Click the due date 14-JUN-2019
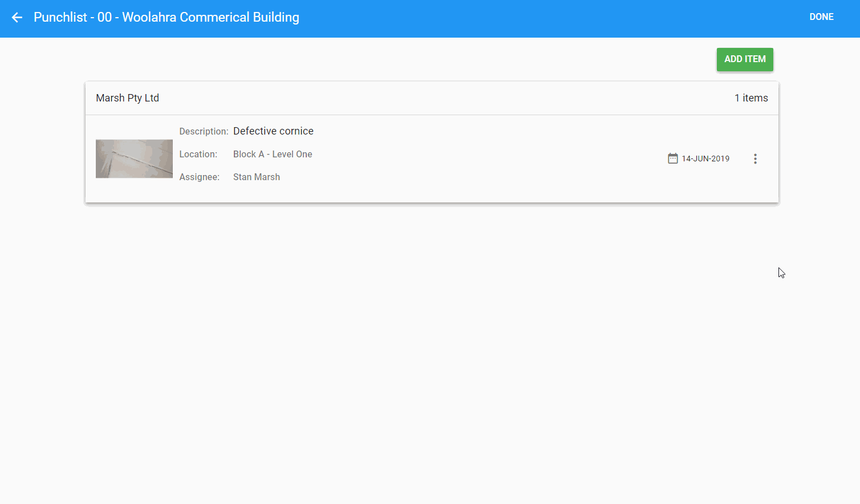 [x=705, y=159]
